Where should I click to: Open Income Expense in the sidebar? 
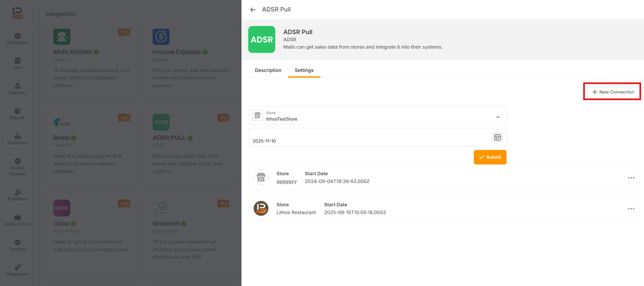(x=18, y=167)
